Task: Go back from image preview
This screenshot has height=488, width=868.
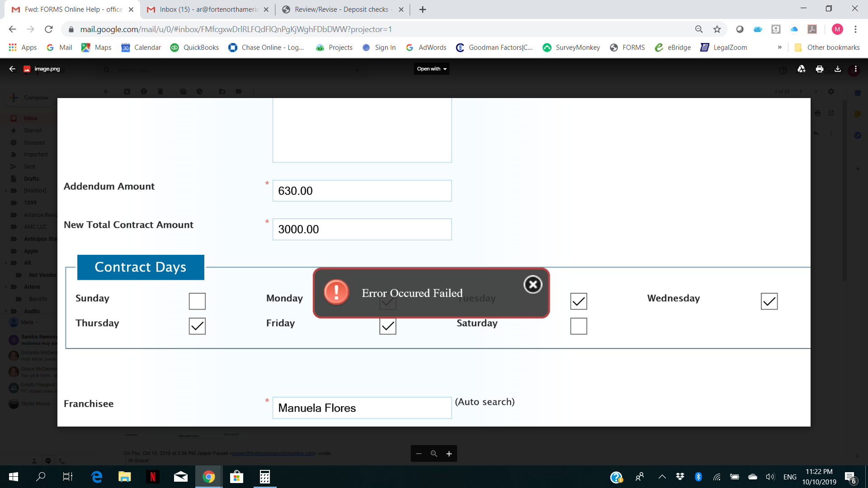Action: click(12, 69)
